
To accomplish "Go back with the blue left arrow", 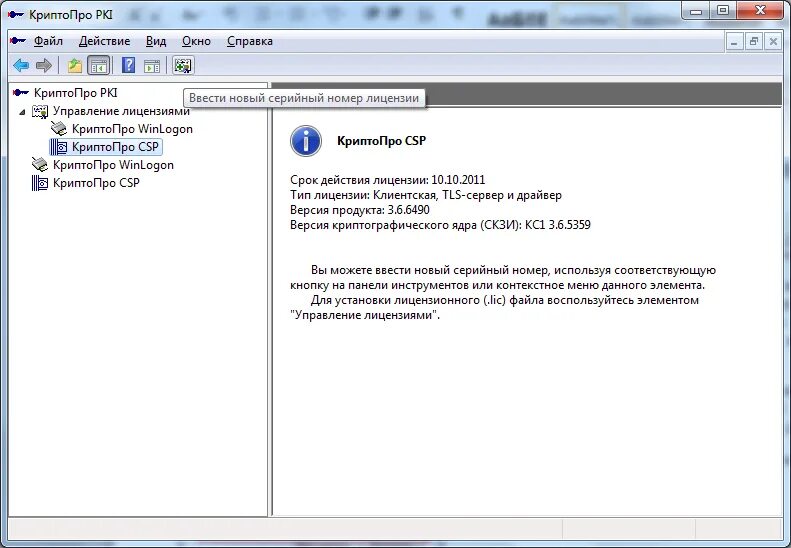I will 21,65.
